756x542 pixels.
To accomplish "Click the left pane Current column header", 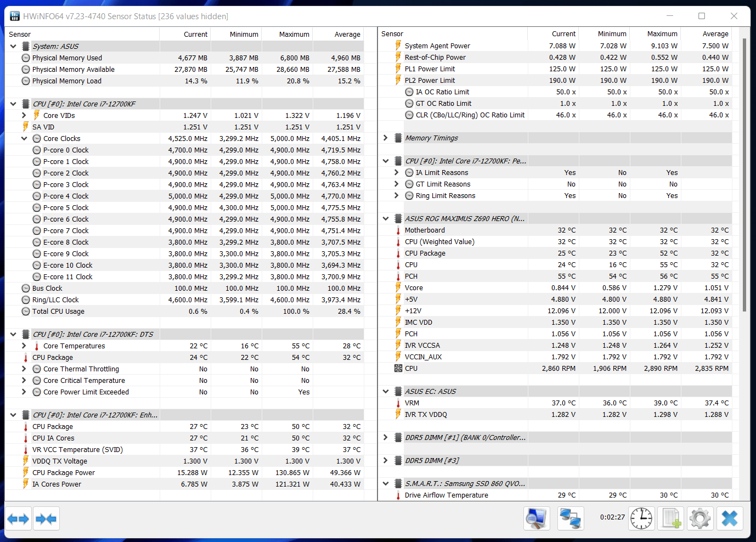I will pos(185,34).
